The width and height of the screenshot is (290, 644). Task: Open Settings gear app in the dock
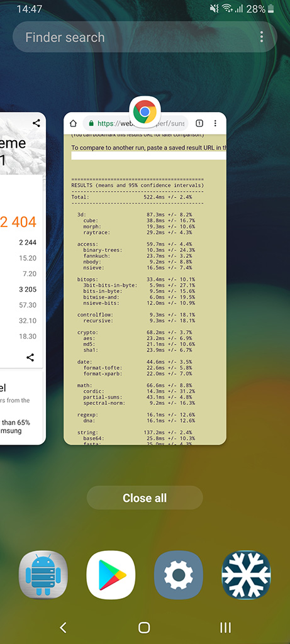(x=179, y=575)
